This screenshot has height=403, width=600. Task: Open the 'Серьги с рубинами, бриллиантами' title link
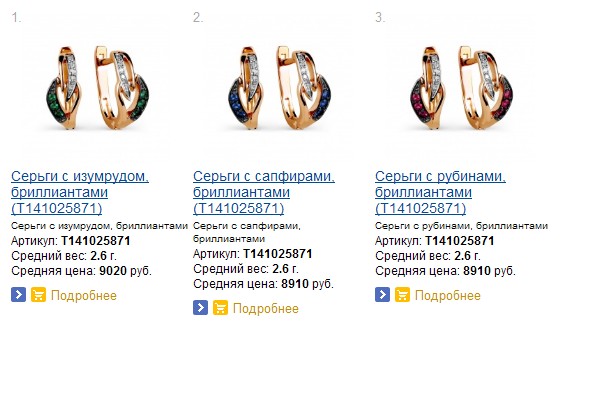pyautogui.click(x=440, y=192)
